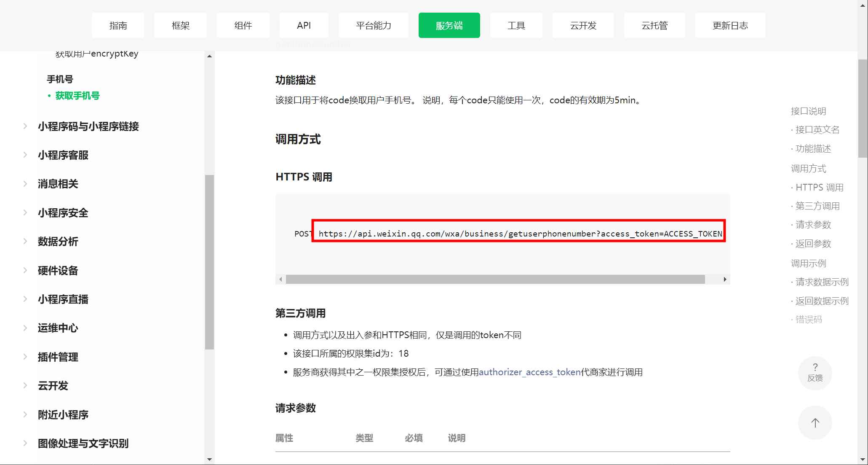Jump to 错误码 in right outline
Screen dimensions: 868x465
808,320
